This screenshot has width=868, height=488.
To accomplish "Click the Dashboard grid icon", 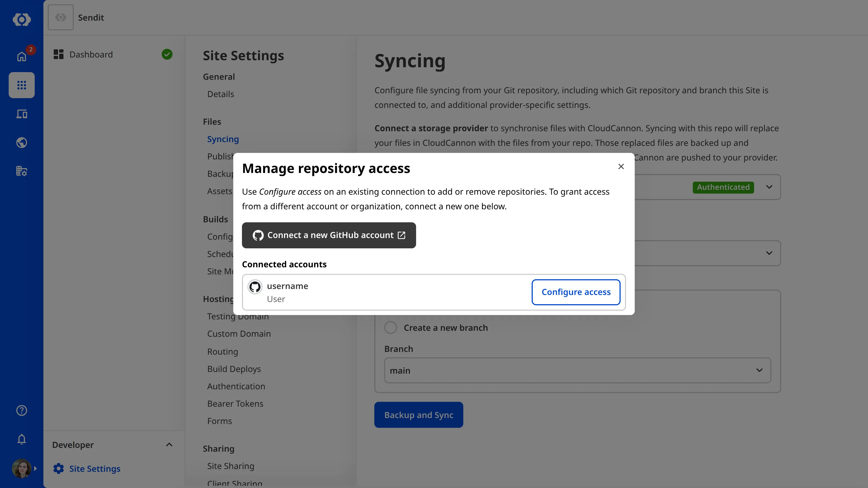I will tap(58, 54).
